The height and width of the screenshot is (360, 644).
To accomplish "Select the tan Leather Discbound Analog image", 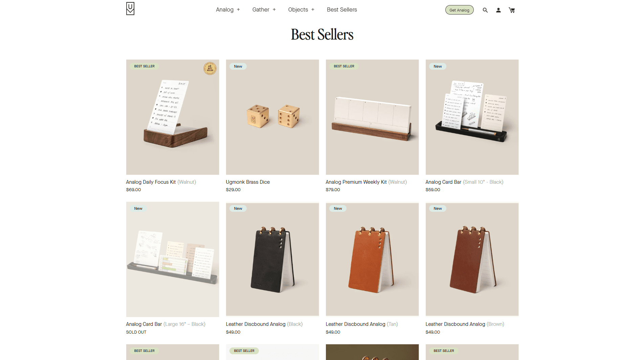I will (x=372, y=259).
